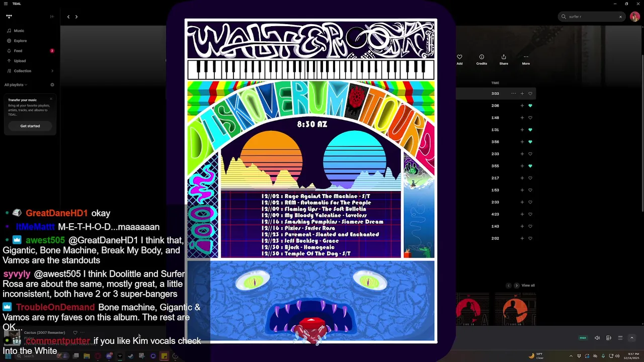Click the player volume speaker icon
This screenshot has width=644, height=362.
tap(597, 338)
